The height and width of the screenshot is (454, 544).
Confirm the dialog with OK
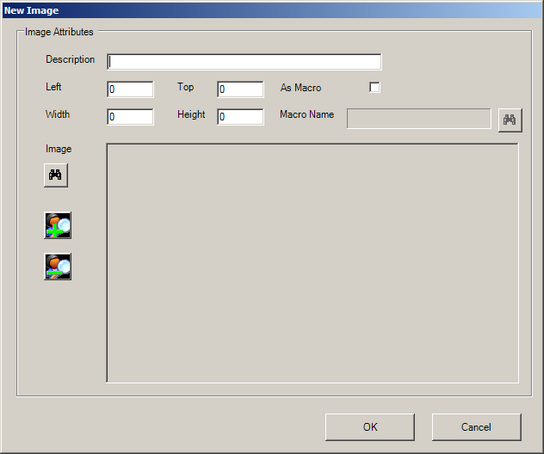pos(370,427)
